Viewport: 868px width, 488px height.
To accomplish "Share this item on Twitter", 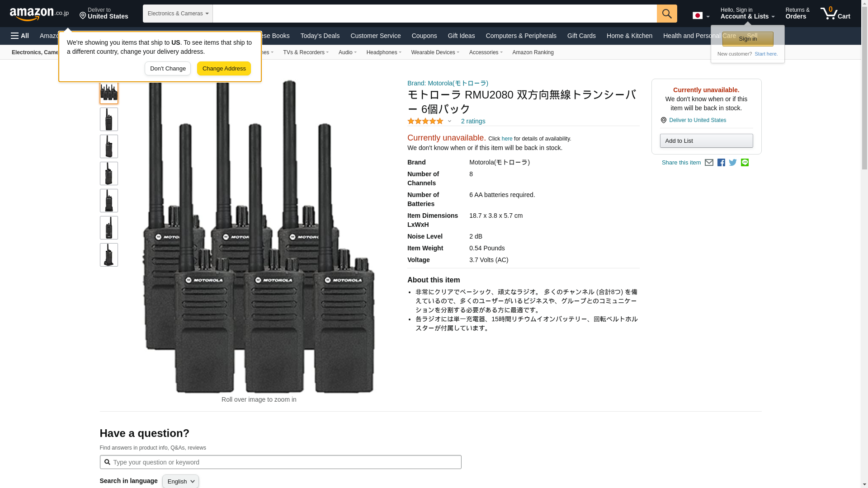I will pyautogui.click(x=733, y=163).
